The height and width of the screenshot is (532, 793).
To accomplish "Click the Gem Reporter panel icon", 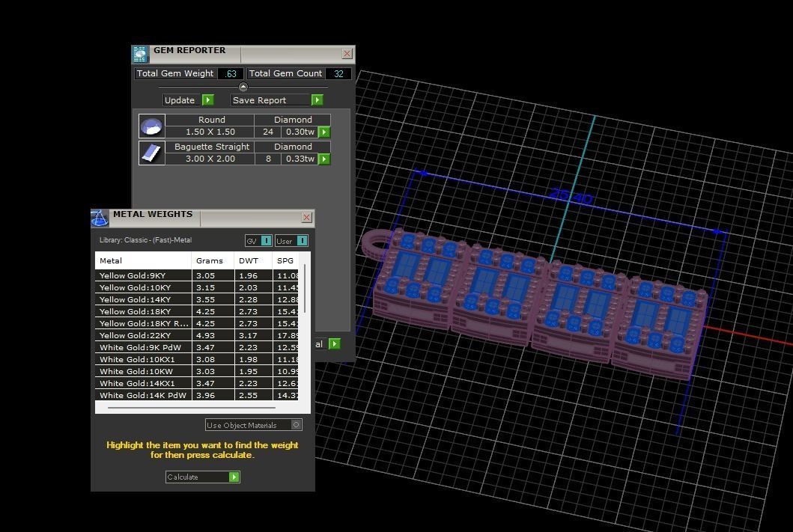I will (x=140, y=54).
